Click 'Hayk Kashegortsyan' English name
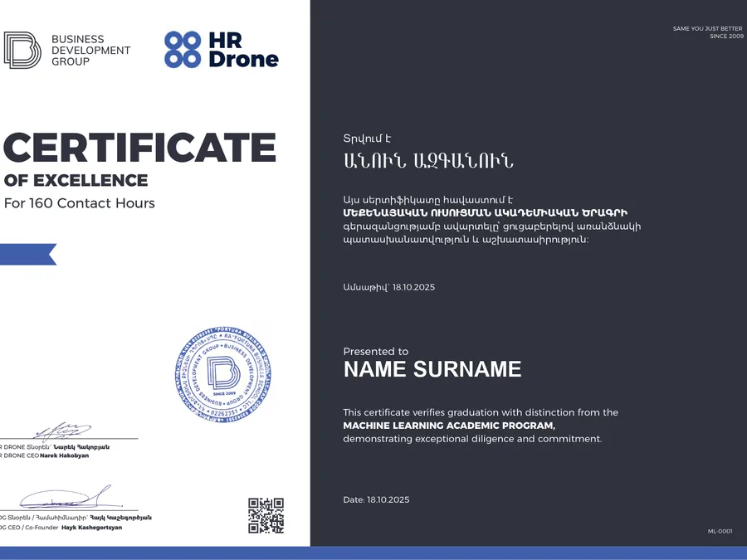747x560 pixels. [x=91, y=528]
